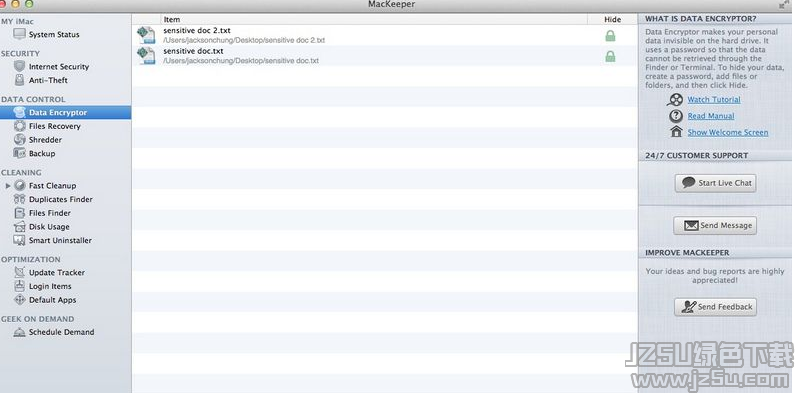Click the Default Apps icon
Viewport: 795px width, 393px height.
(19, 300)
